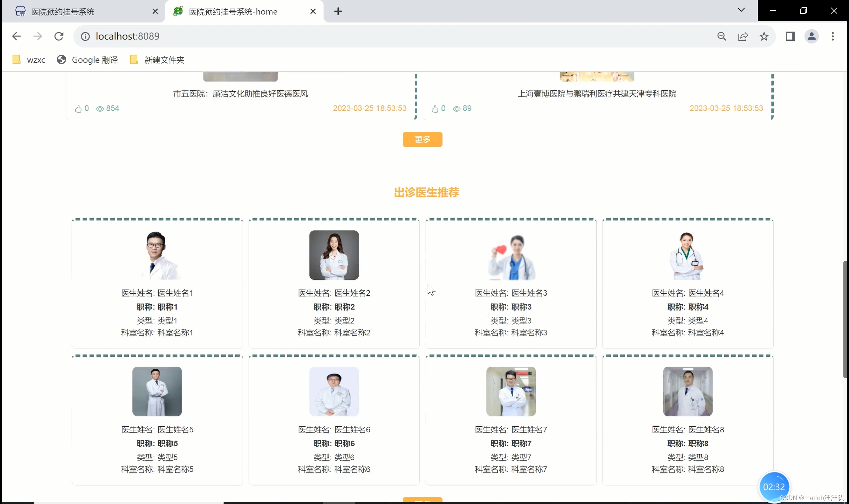Viewport: 849px width, 504px height.
Task: Open the tab search dropdown chevron
Action: [x=741, y=10]
